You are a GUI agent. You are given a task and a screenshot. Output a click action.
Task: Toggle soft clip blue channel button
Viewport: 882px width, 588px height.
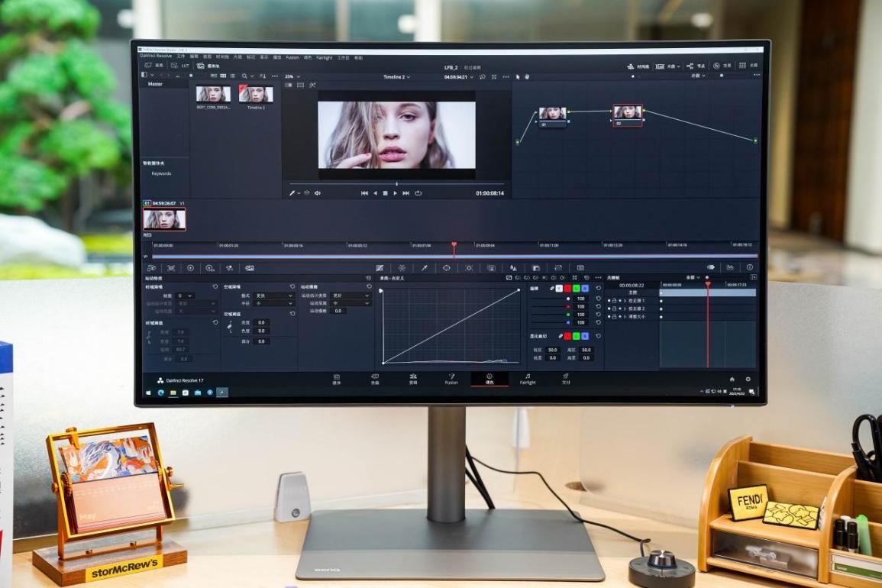(585, 336)
